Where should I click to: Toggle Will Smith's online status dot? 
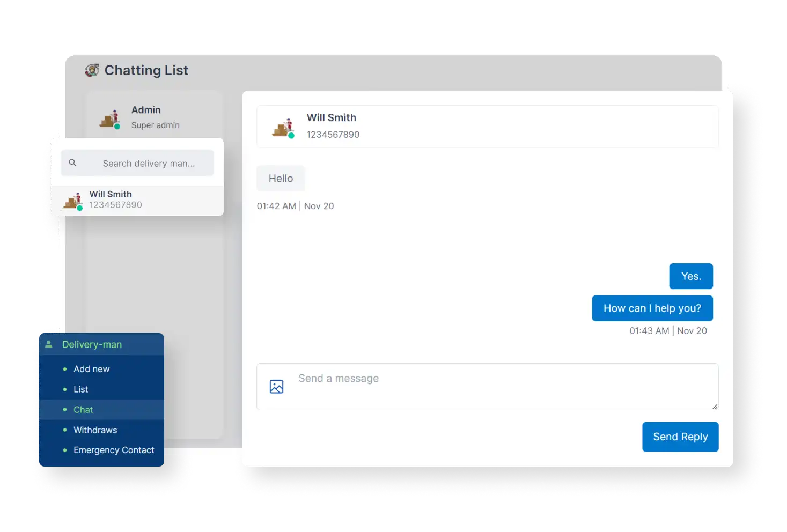tap(79, 208)
